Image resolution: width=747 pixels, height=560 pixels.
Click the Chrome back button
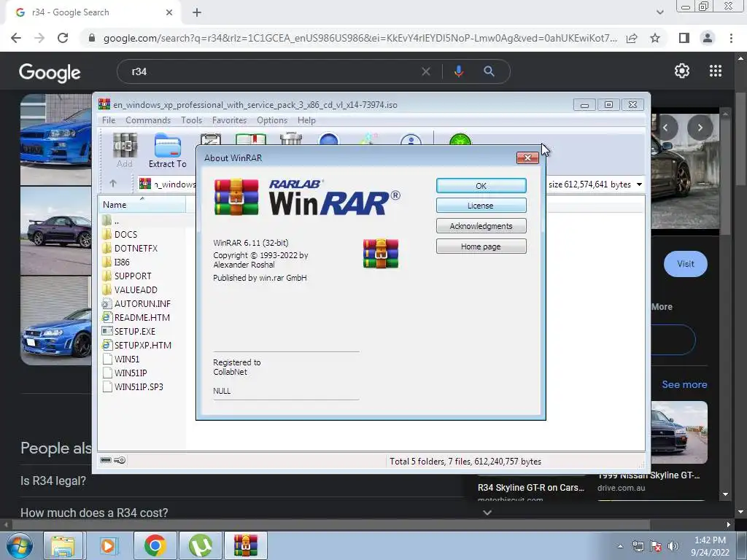(16, 38)
